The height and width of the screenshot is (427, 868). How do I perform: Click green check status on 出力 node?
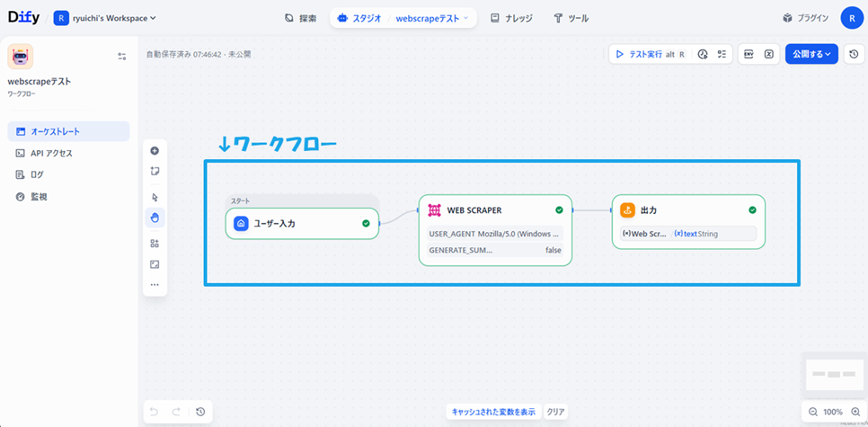[752, 209]
